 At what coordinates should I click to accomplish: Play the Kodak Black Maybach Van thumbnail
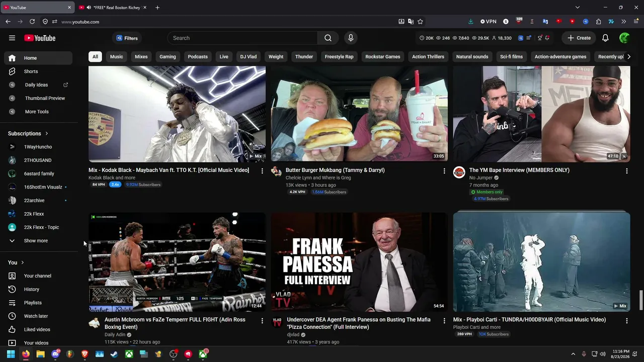[x=177, y=114]
